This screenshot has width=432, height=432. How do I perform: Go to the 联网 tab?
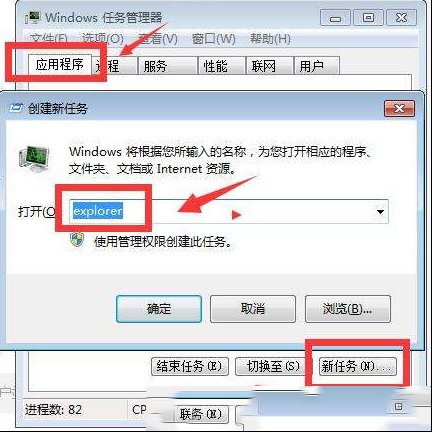(270, 66)
